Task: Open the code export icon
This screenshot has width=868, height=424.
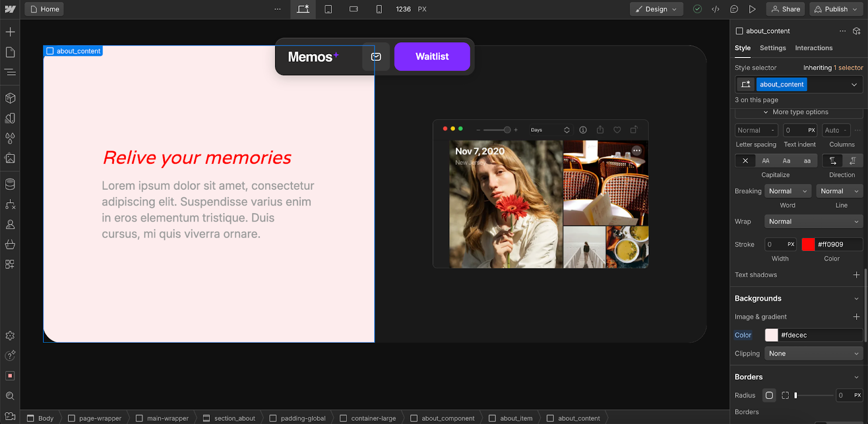Action: (716, 9)
